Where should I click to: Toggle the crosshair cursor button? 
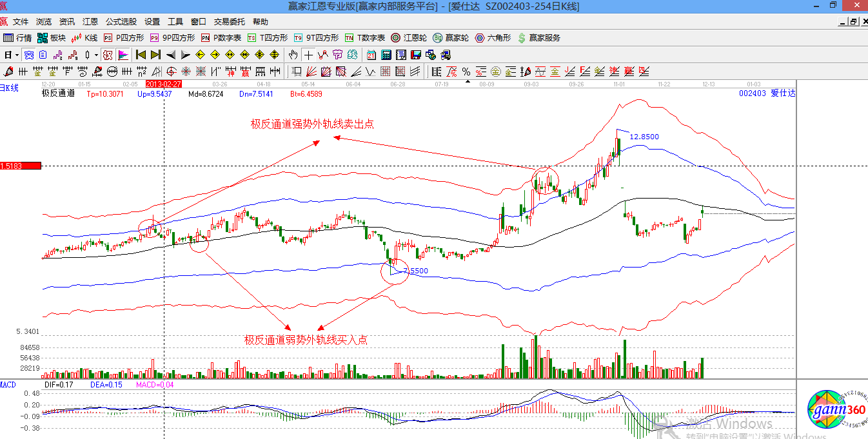(x=309, y=55)
